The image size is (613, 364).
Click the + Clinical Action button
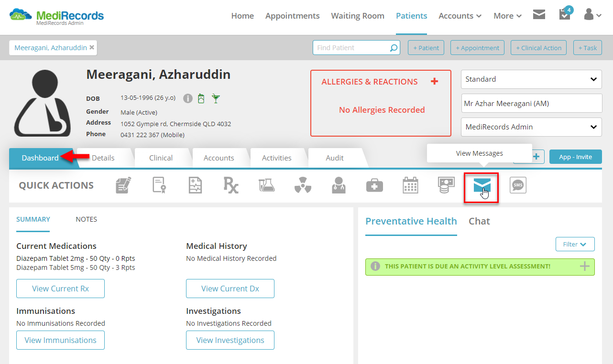538,48
